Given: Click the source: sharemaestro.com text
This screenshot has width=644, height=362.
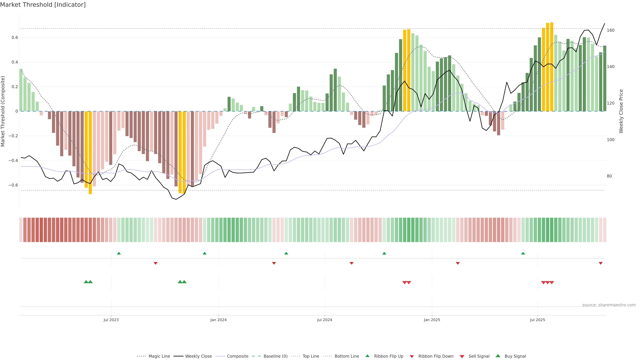Looking at the screenshot, I should click(609, 305).
